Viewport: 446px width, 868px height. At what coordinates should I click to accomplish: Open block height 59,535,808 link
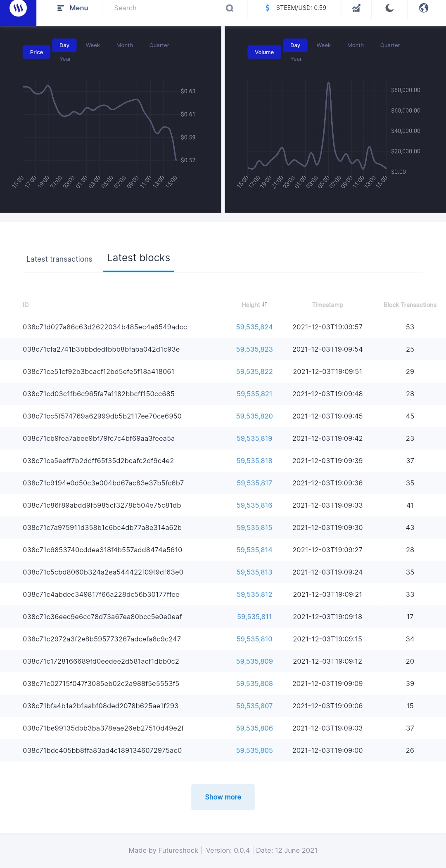[x=254, y=684]
